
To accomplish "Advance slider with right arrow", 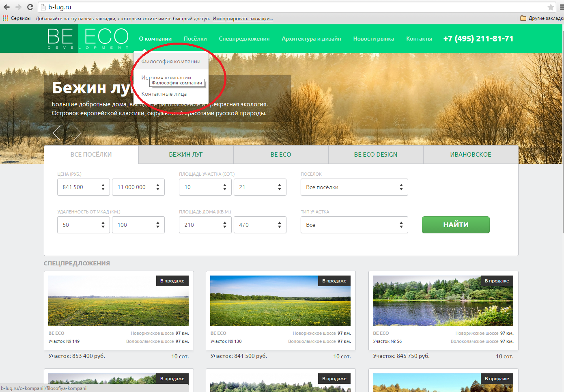I will 77,132.
